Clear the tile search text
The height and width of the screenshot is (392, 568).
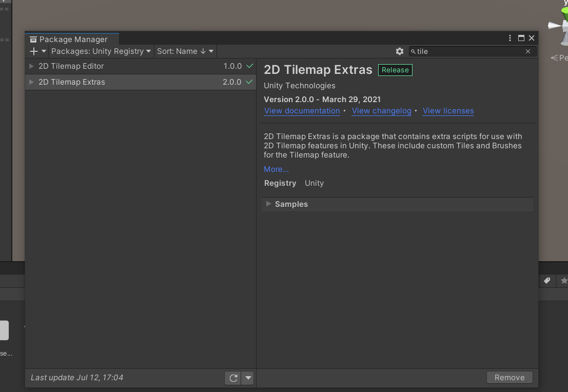(x=528, y=51)
